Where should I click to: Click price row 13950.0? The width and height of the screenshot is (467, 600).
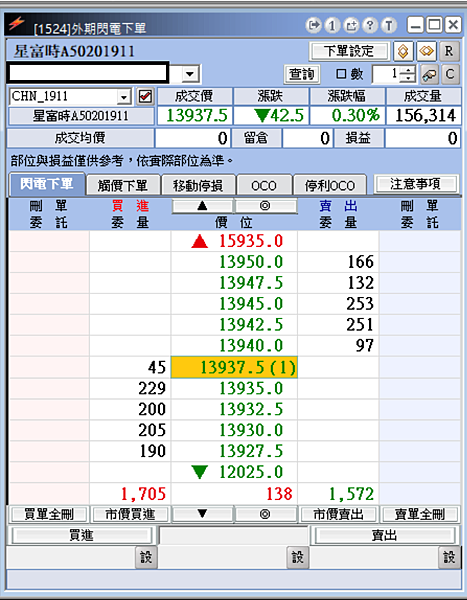234,262
